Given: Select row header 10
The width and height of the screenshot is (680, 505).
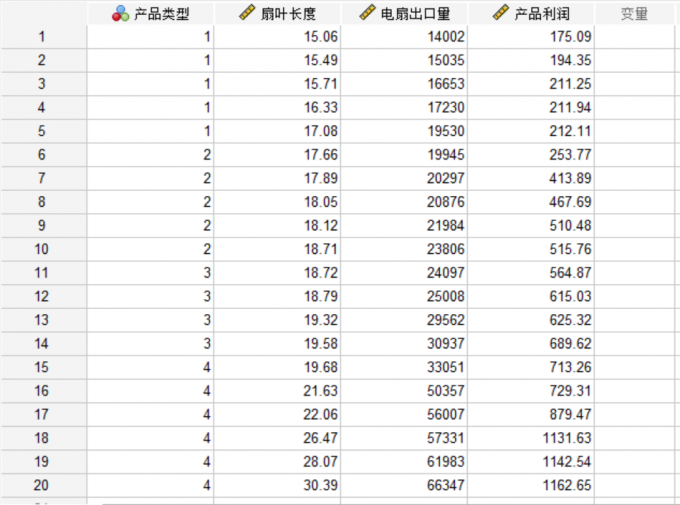Looking at the screenshot, I should coord(43,249).
